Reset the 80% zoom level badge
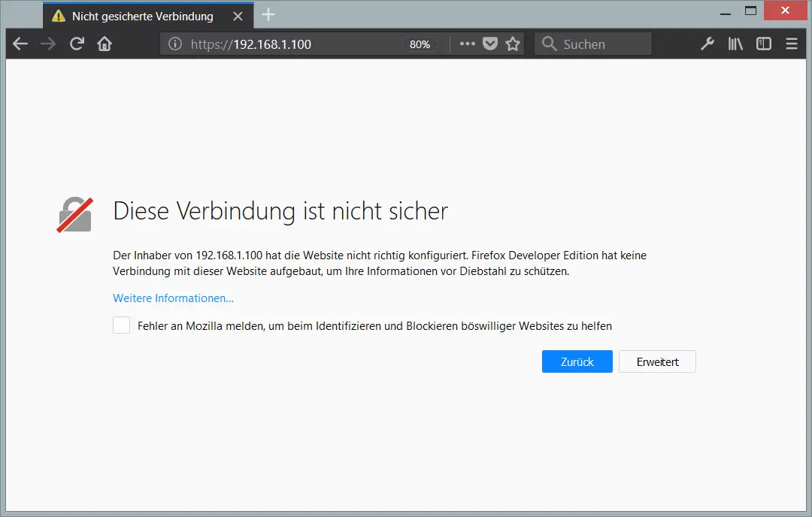 pyautogui.click(x=420, y=44)
